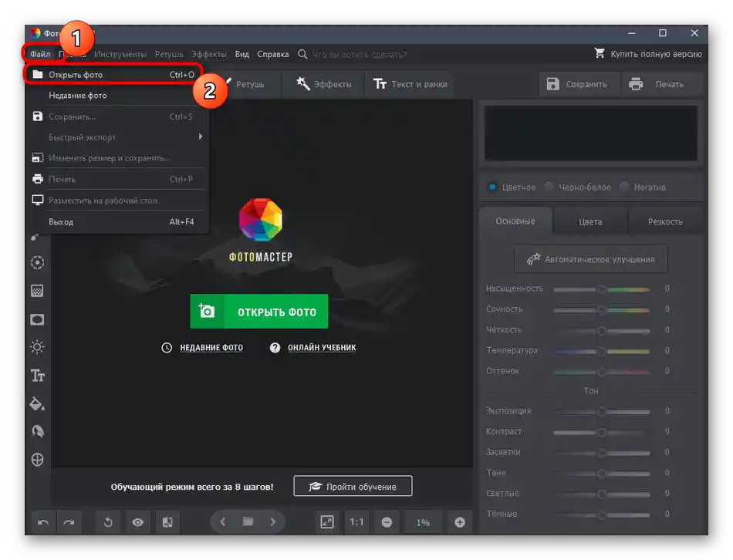Select the vignette tool in left sidebar
733x560 pixels.
click(x=37, y=320)
